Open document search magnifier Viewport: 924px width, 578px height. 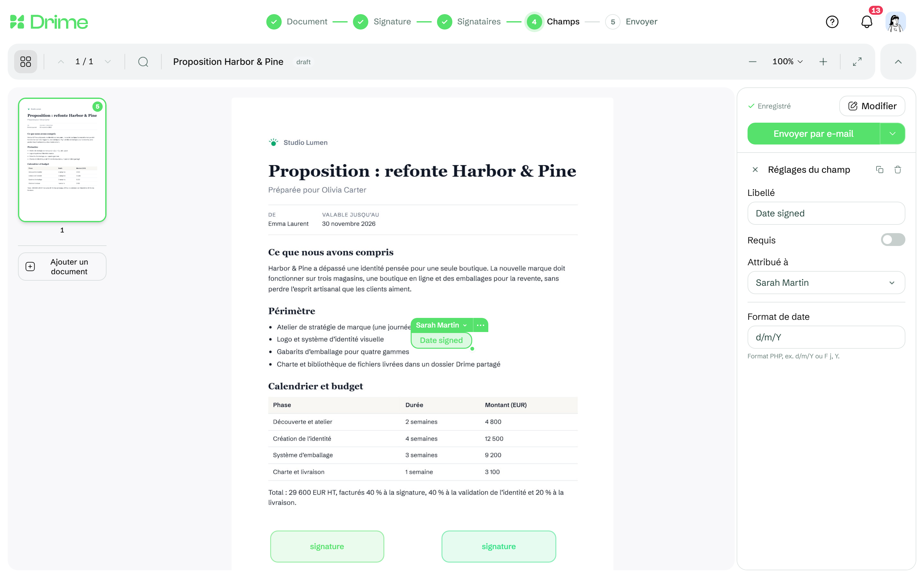click(x=143, y=62)
